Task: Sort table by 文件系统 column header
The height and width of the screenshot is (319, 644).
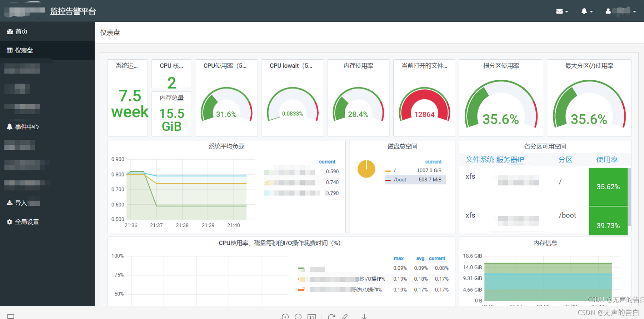Action: click(x=480, y=159)
